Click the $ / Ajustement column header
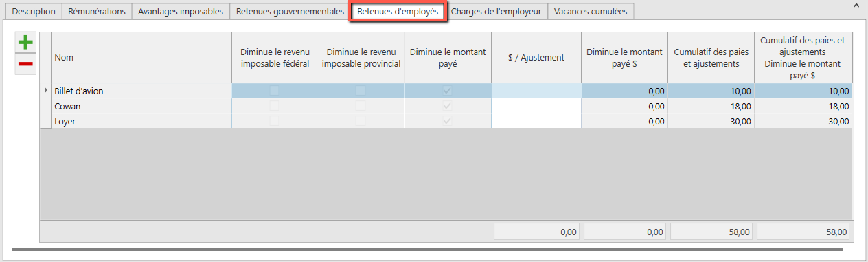 (x=536, y=58)
